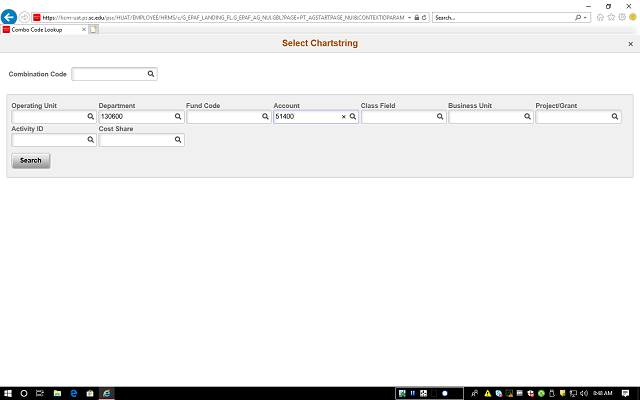Refresh the page using reload icon

[x=424, y=18]
